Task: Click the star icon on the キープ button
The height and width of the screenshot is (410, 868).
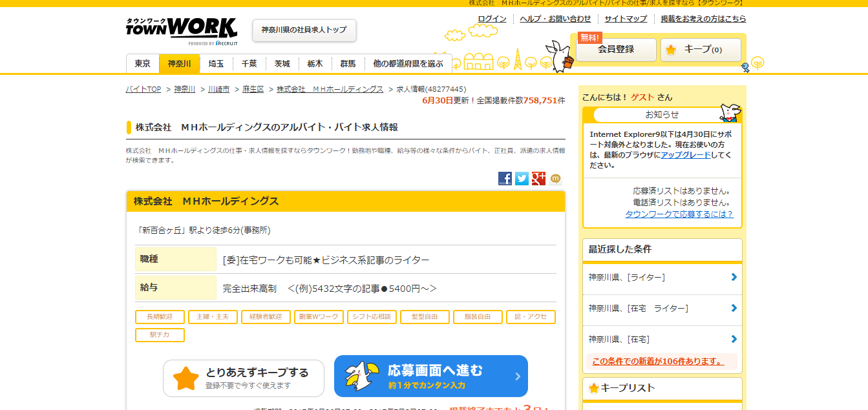Action: tap(671, 50)
